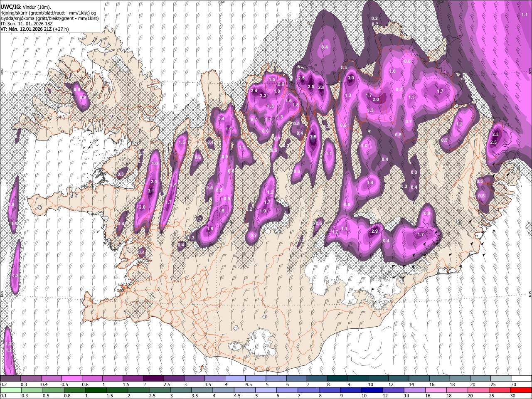Click the "3.5" snowfall value on the map
The height and width of the screenshot is (399, 532).
tap(313, 137)
